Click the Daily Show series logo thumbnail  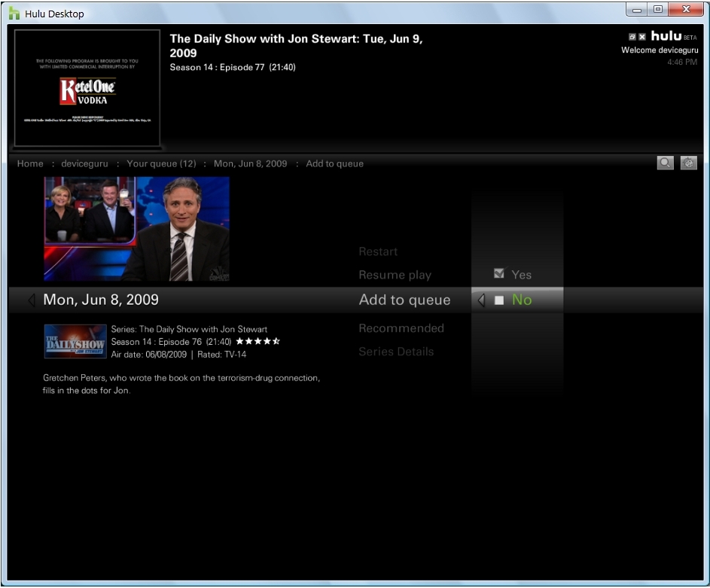(x=75, y=341)
